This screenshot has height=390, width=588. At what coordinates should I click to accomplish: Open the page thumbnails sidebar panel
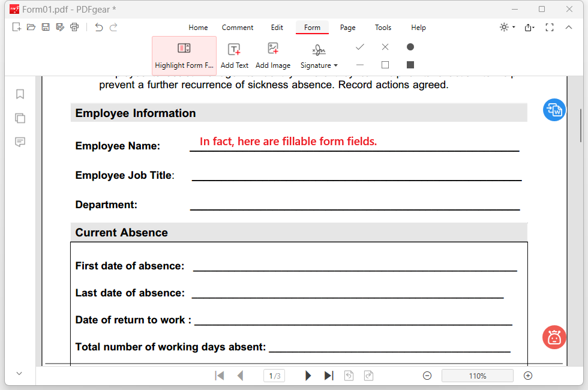[20, 118]
